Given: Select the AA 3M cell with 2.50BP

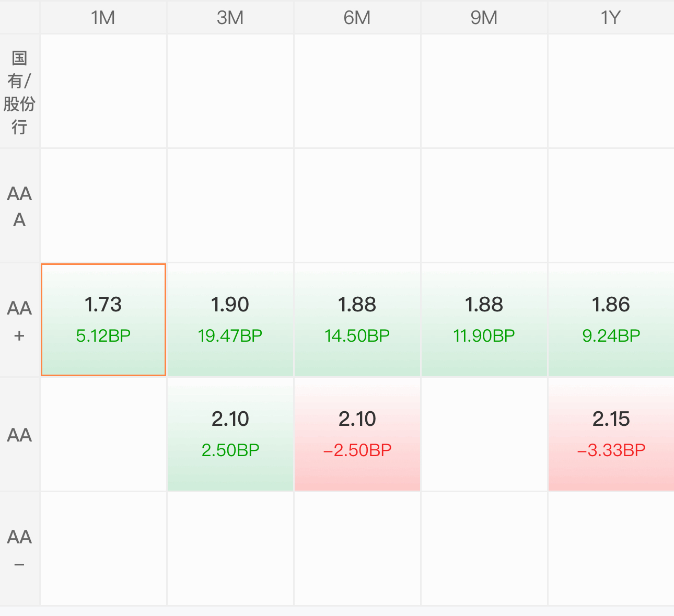Looking at the screenshot, I should (x=230, y=434).
